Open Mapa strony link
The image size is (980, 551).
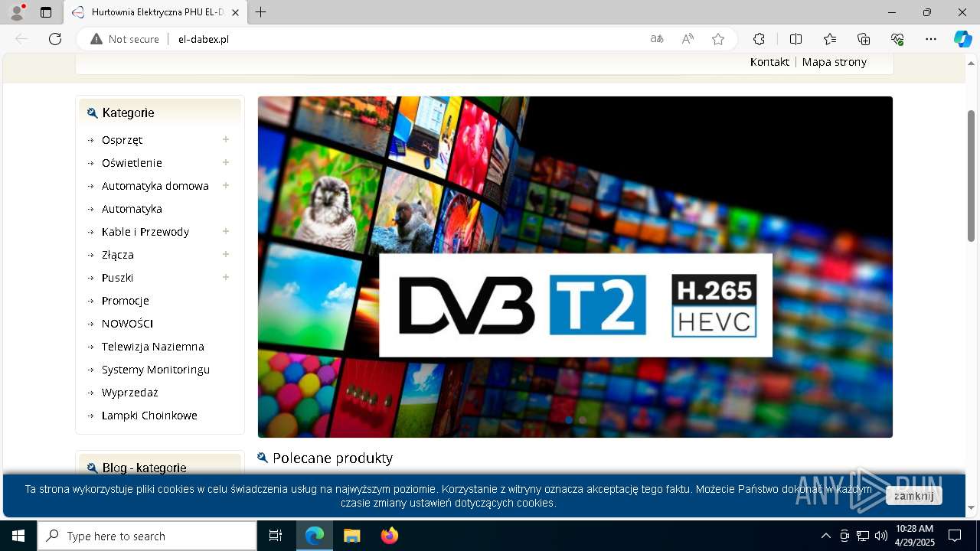pos(835,62)
